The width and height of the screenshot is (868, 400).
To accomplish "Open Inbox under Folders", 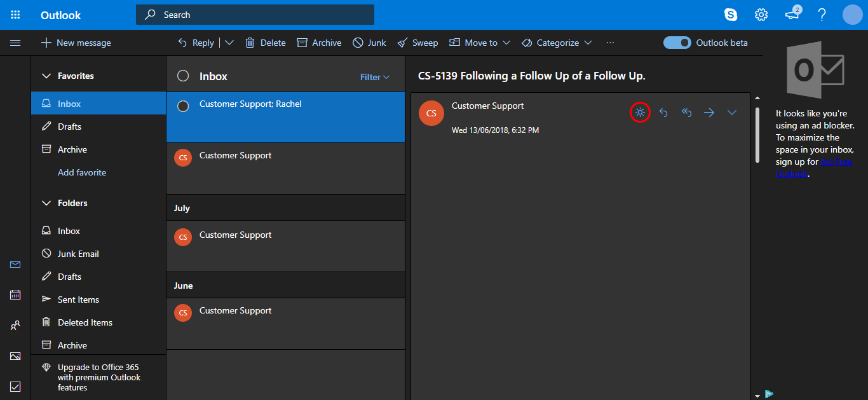I will (98, 231).
